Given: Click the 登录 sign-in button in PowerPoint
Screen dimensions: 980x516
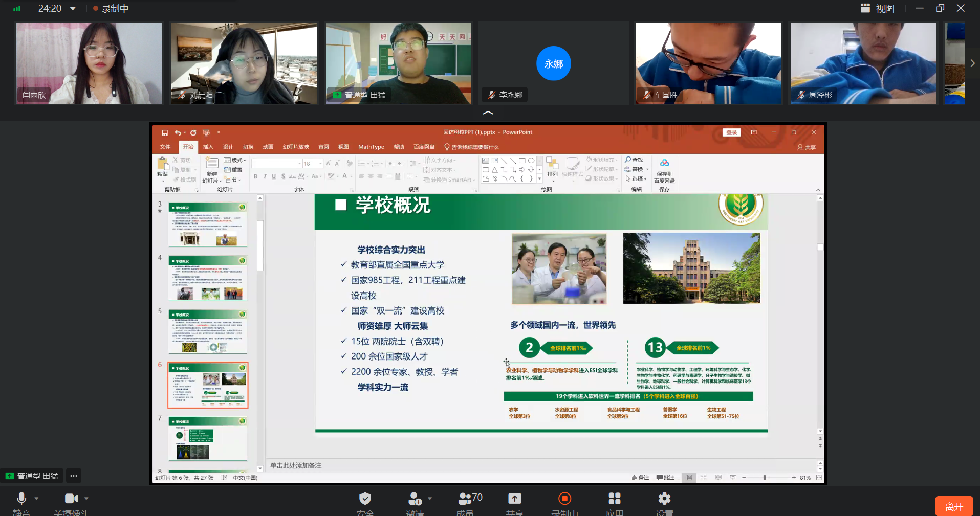Looking at the screenshot, I should point(731,132).
